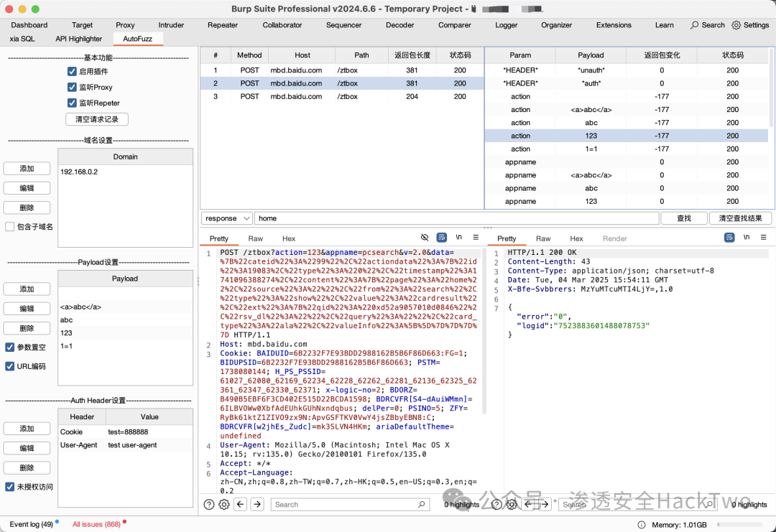Click magnifier icon in request search box
This screenshot has height=532, width=776.
[421, 504]
